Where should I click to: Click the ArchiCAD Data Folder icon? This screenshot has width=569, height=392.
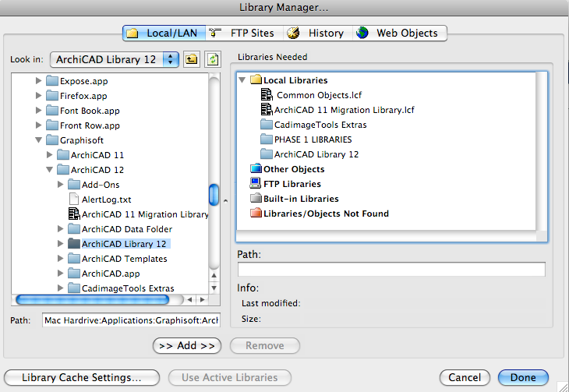pos(74,228)
